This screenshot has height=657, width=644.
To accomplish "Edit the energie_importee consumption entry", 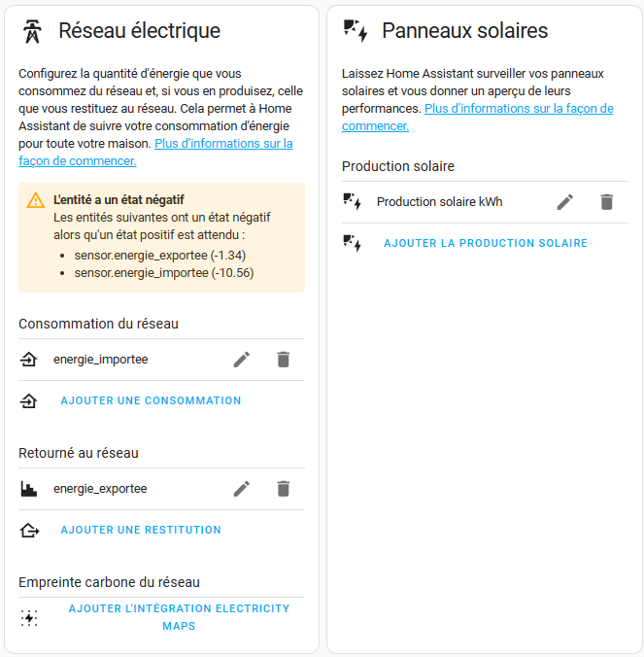I will (242, 360).
